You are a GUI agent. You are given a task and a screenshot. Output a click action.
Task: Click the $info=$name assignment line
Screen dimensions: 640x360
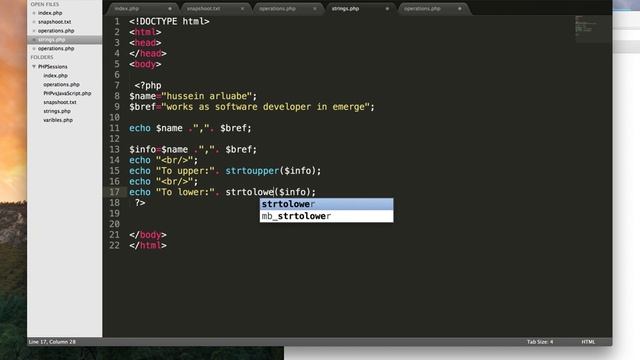coord(193,149)
